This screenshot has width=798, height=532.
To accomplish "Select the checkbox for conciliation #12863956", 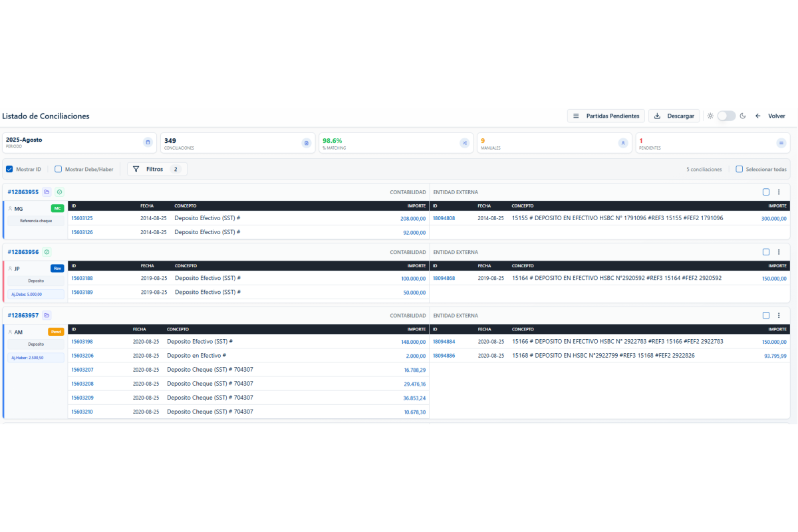I will [766, 252].
